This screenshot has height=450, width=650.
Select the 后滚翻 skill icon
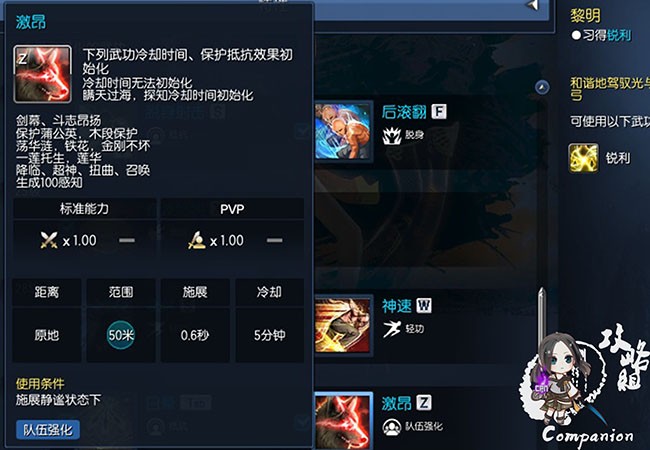343,131
